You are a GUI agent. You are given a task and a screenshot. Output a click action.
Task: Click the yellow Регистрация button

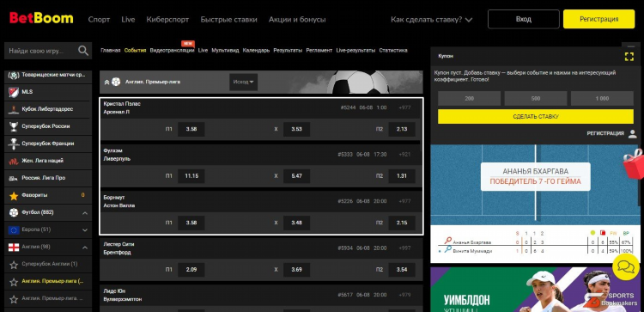coord(598,19)
